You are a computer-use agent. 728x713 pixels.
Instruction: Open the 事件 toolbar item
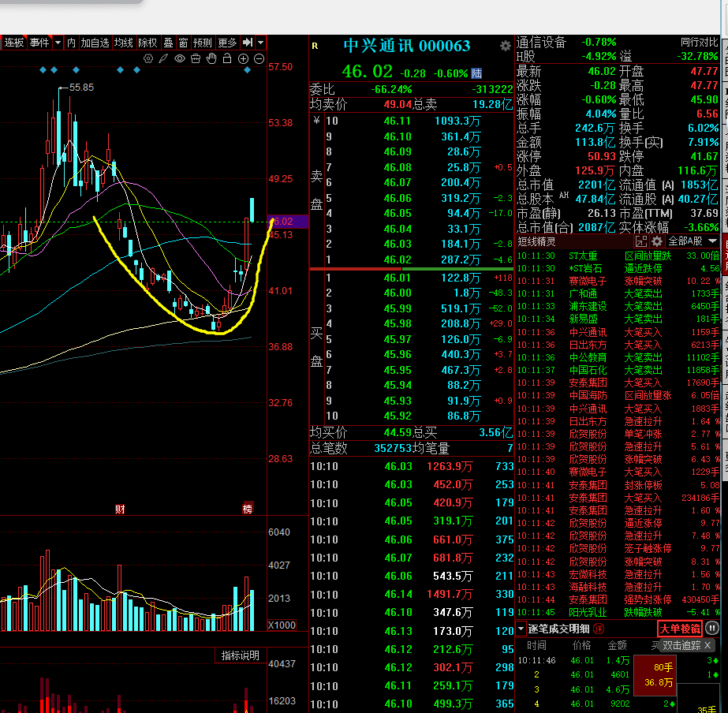39,43
